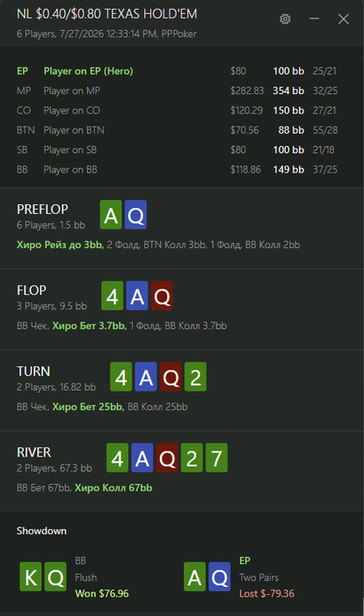Open the settings gear icon
Screen dimensions: 364x616
285,18
